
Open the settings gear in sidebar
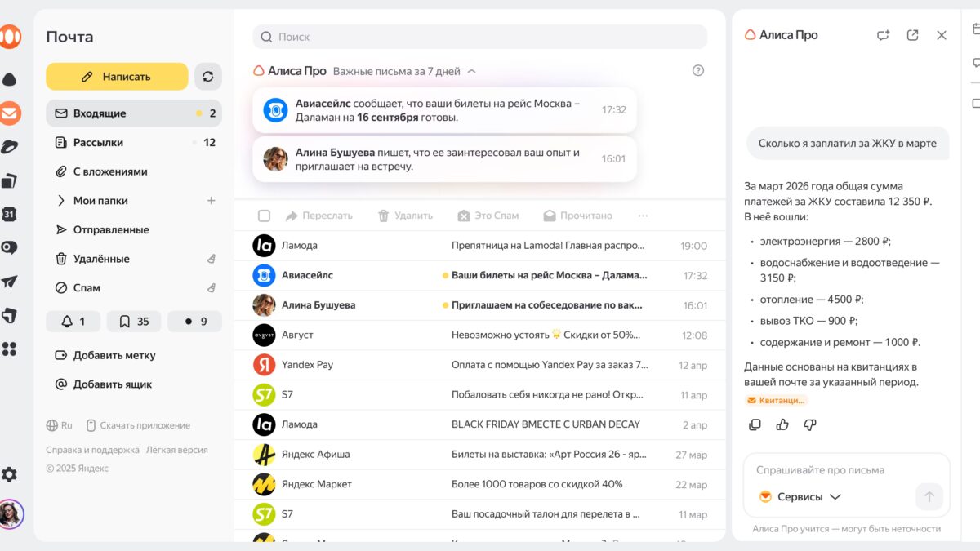(10, 474)
